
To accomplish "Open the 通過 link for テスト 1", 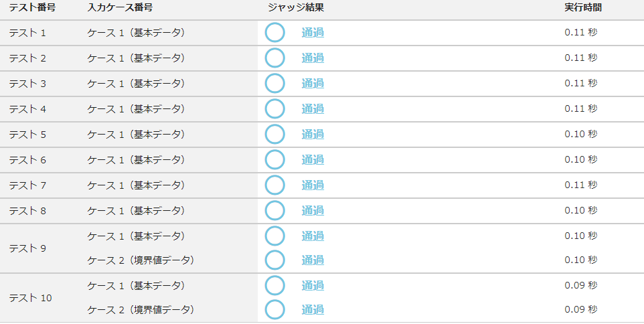I will [x=313, y=33].
